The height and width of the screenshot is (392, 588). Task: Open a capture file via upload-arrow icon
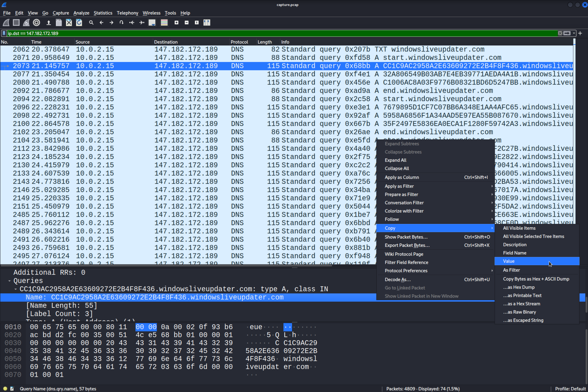click(x=49, y=23)
